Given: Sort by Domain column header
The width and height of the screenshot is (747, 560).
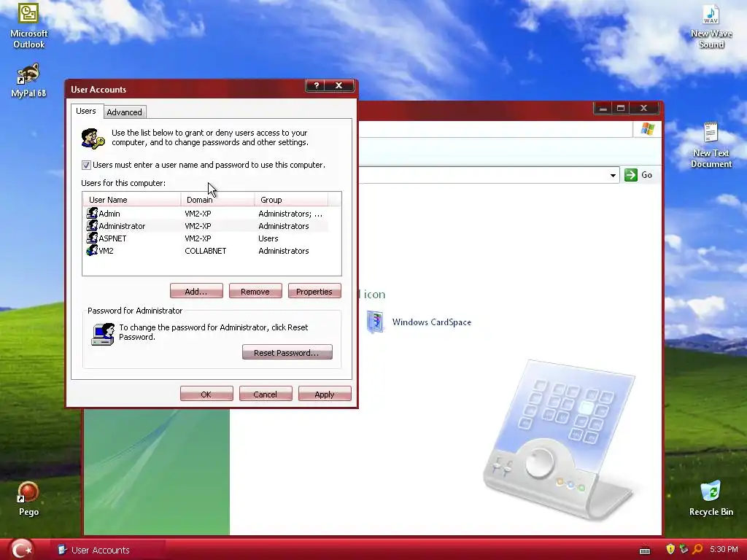Looking at the screenshot, I should 217,200.
